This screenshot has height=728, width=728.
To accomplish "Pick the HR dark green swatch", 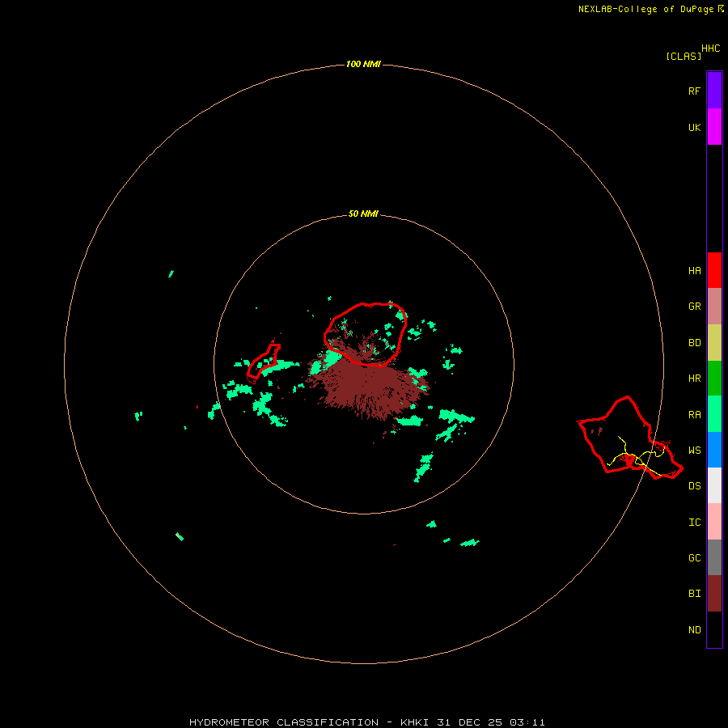I will click(x=714, y=379).
